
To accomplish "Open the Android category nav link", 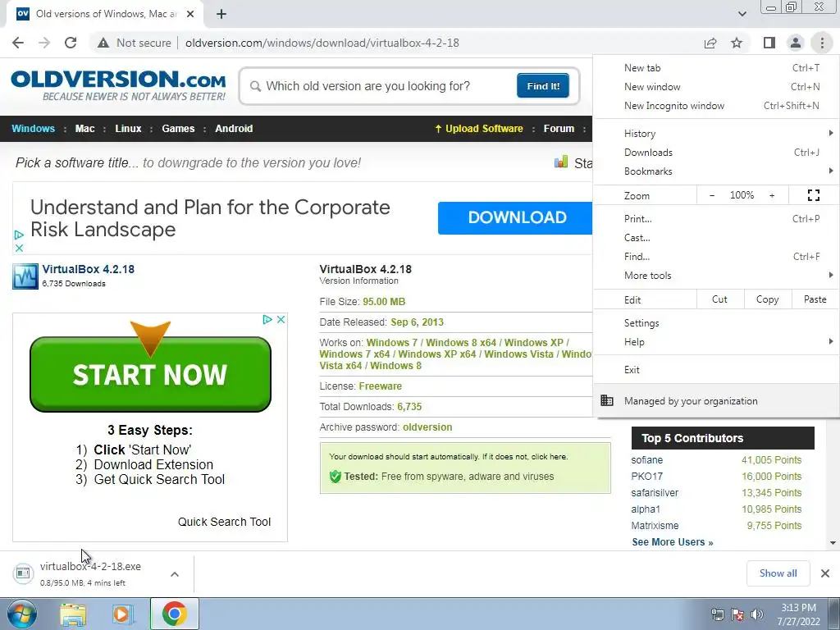I will 234,129.
